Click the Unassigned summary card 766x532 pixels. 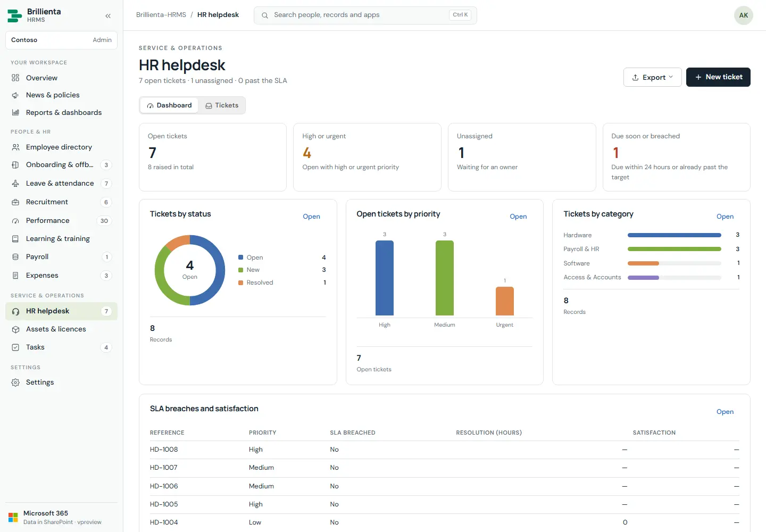pyautogui.click(x=522, y=157)
